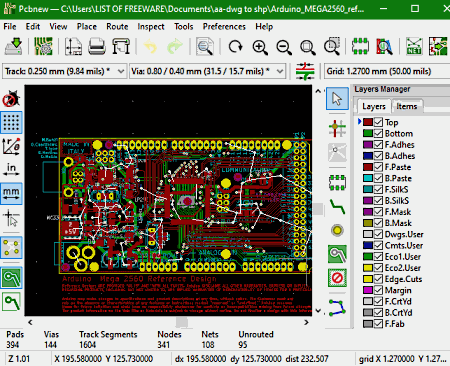Open the Preferences menu
The image size is (450, 366).
[224, 27]
